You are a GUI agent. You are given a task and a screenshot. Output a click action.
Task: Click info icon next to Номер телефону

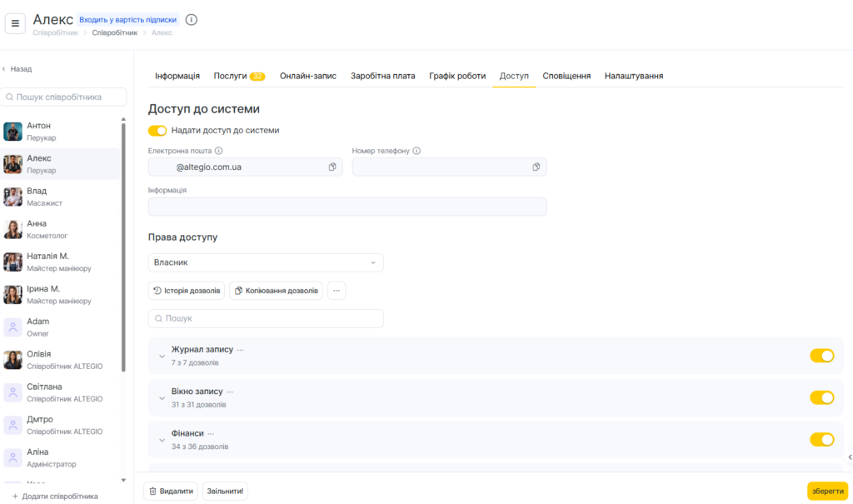click(x=417, y=152)
